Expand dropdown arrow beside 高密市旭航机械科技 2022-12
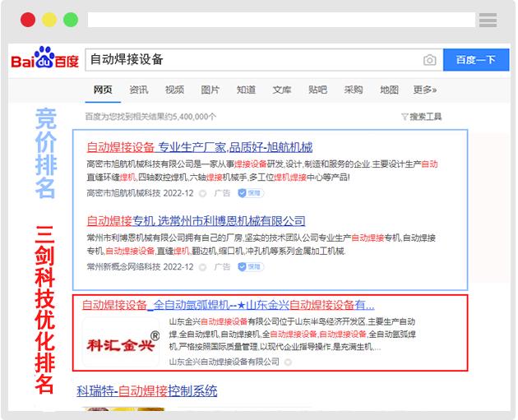Screen dimensions: 518x420 pos(202,193)
